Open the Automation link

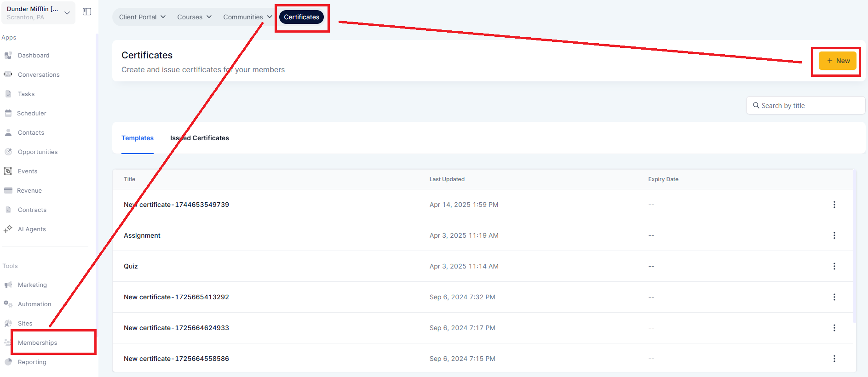point(34,304)
